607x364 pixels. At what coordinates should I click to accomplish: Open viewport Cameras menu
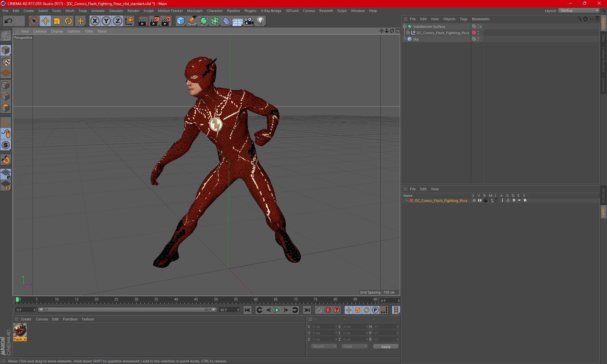pyautogui.click(x=40, y=31)
